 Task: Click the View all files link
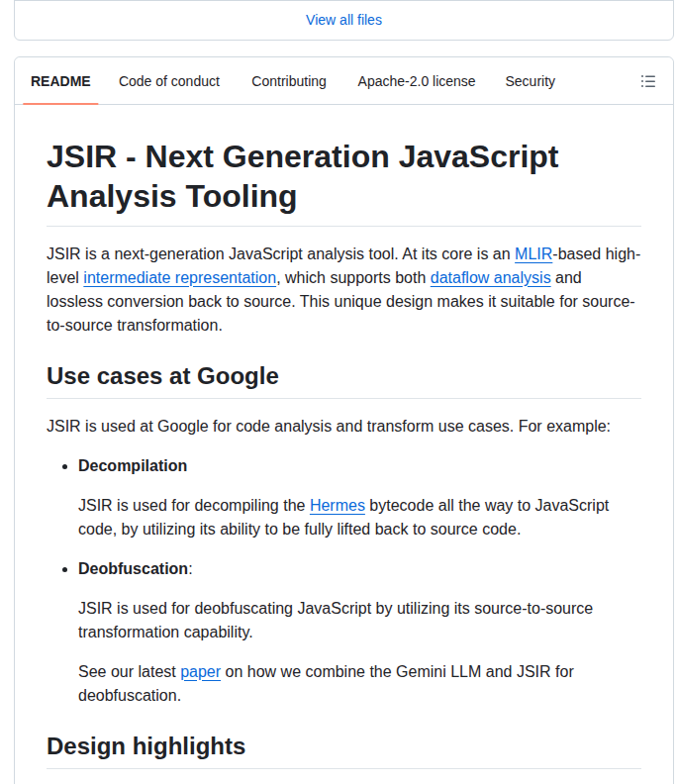(x=343, y=20)
